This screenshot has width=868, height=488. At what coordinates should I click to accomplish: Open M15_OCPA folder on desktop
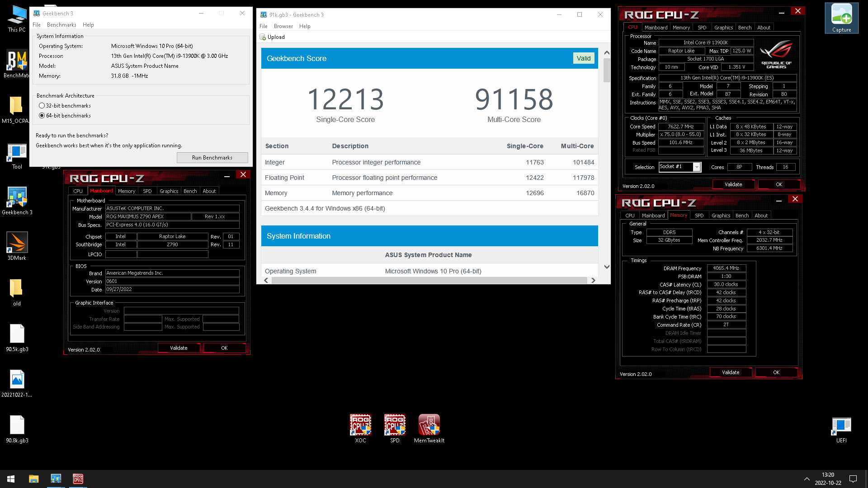pos(17,109)
